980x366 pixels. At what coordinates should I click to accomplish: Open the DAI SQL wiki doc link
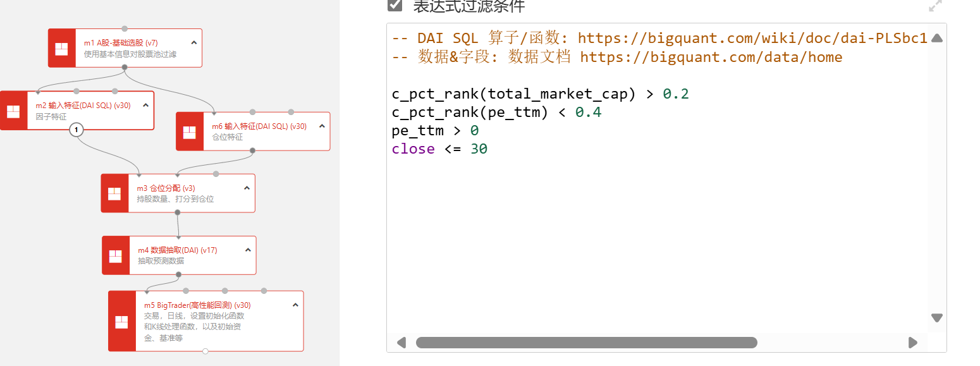(x=752, y=38)
